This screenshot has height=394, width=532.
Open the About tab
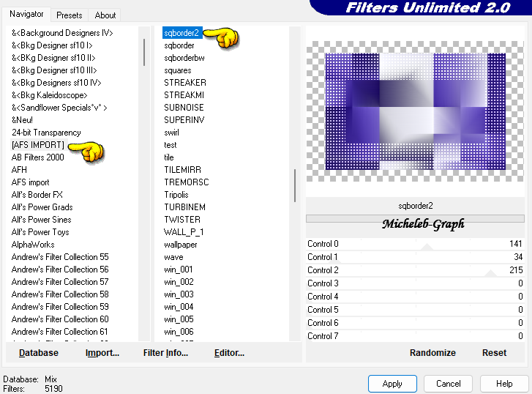[x=105, y=15]
